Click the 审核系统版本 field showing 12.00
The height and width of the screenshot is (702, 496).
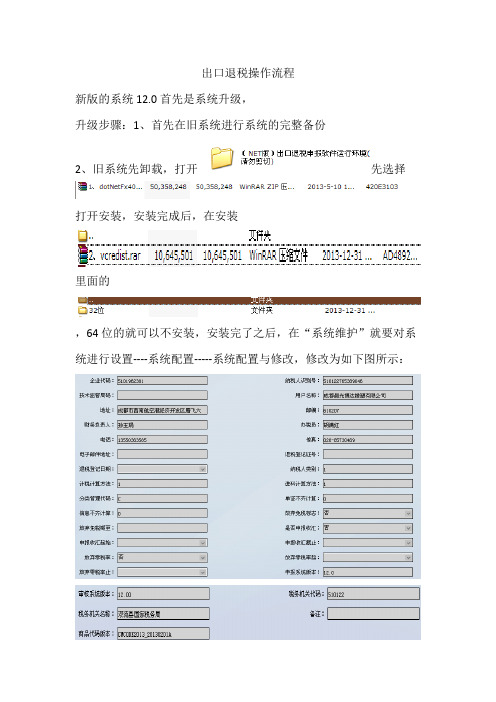pos(163,594)
